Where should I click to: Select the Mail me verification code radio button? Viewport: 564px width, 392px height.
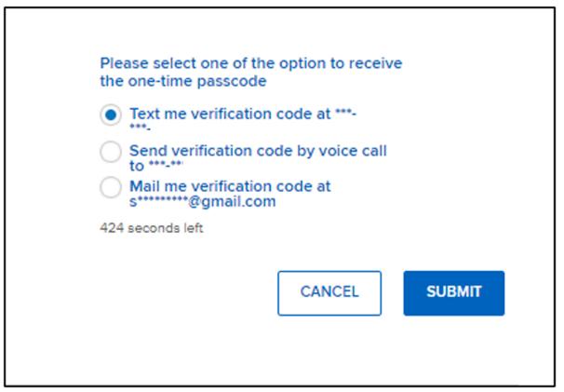111,187
